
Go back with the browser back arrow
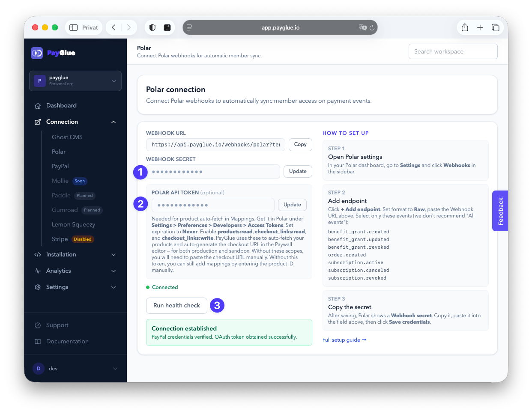pos(114,27)
